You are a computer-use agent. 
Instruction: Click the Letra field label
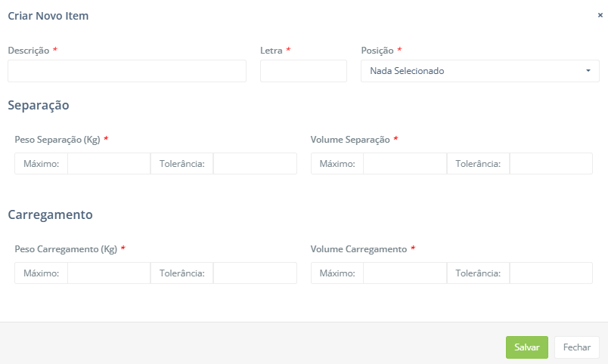click(271, 51)
